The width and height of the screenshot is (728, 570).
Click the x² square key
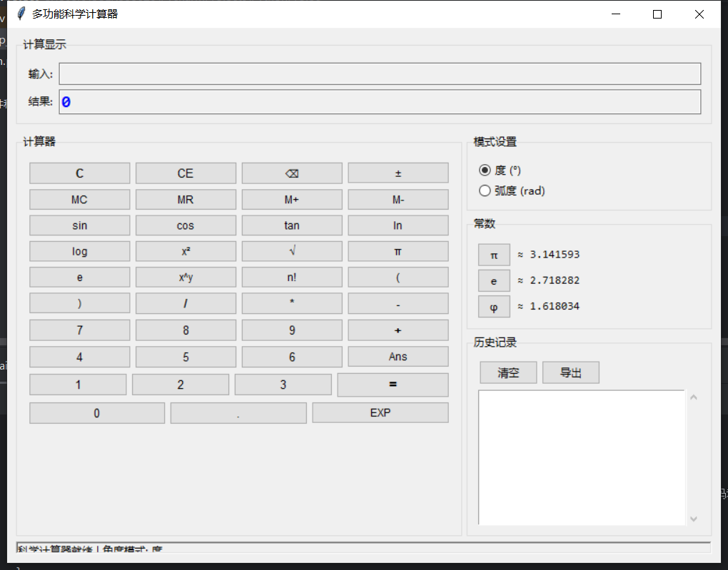pyautogui.click(x=186, y=251)
